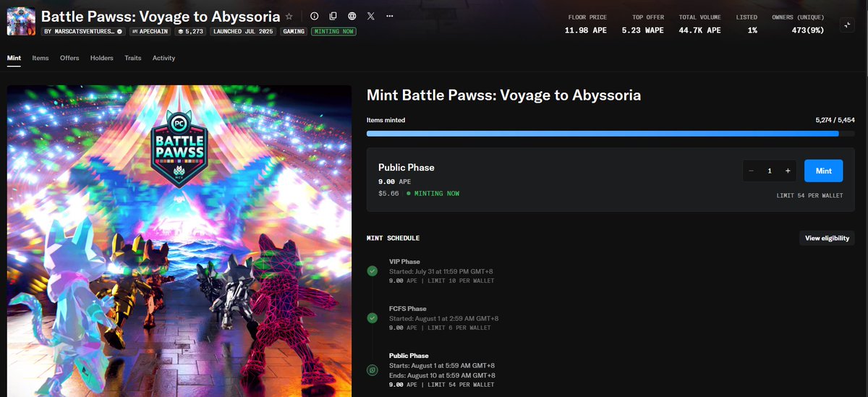Viewport: 868px width, 397px height.
Task: Click the top offer 5.23 WAPE
Action: click(642, 30)
